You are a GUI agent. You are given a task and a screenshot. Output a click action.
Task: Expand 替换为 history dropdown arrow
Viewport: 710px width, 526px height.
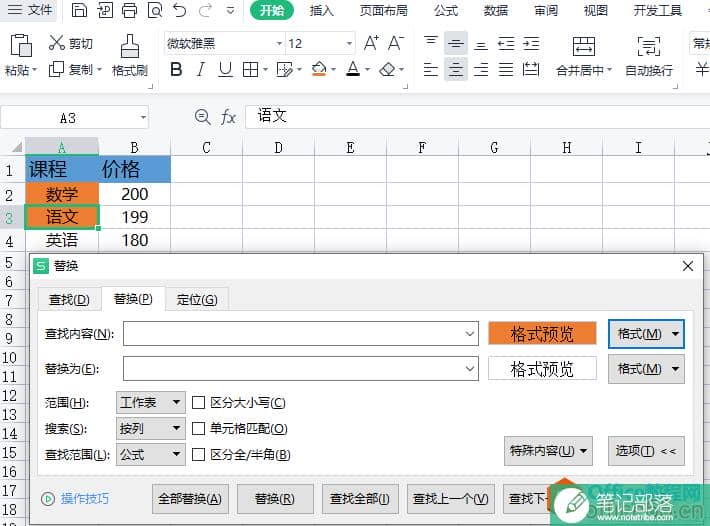(x=470, y=368)
